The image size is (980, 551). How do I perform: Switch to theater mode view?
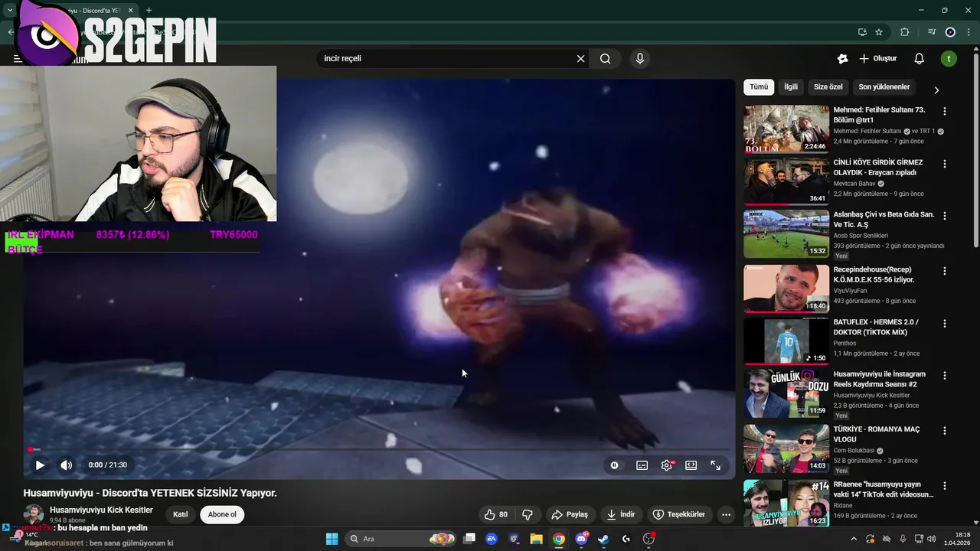point(691,465)
